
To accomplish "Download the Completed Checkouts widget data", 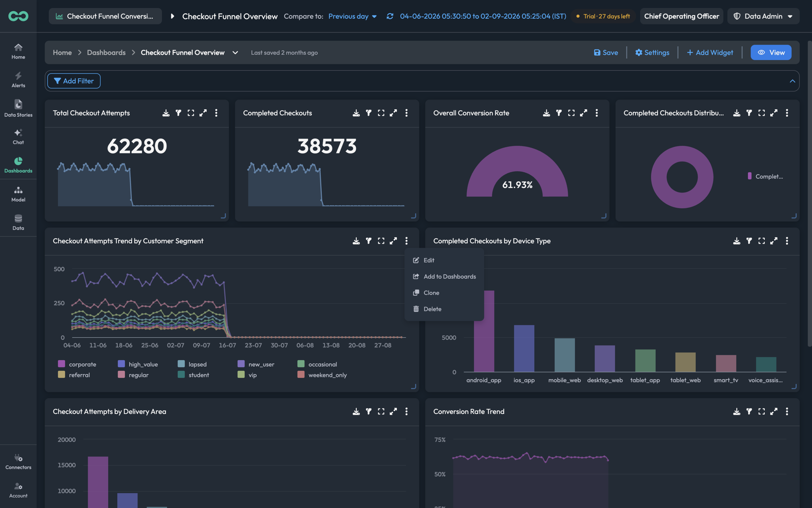I will (356, 113).
